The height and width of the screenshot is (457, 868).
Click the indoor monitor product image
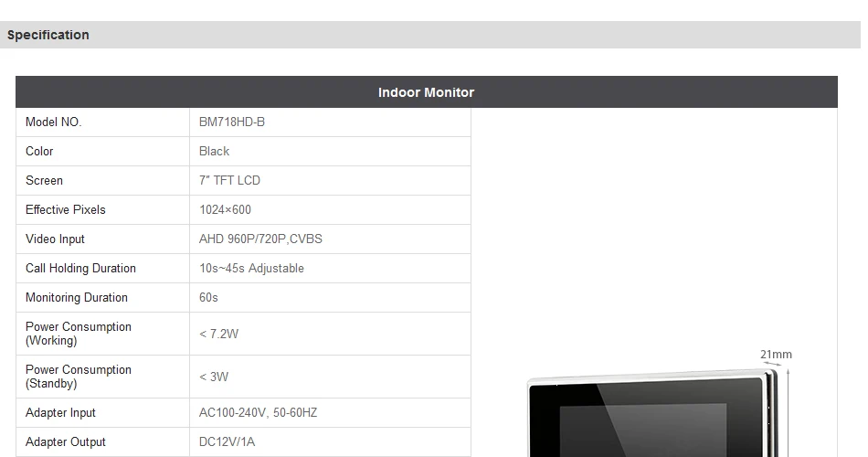pyautogui.click(x=653, y=414)
